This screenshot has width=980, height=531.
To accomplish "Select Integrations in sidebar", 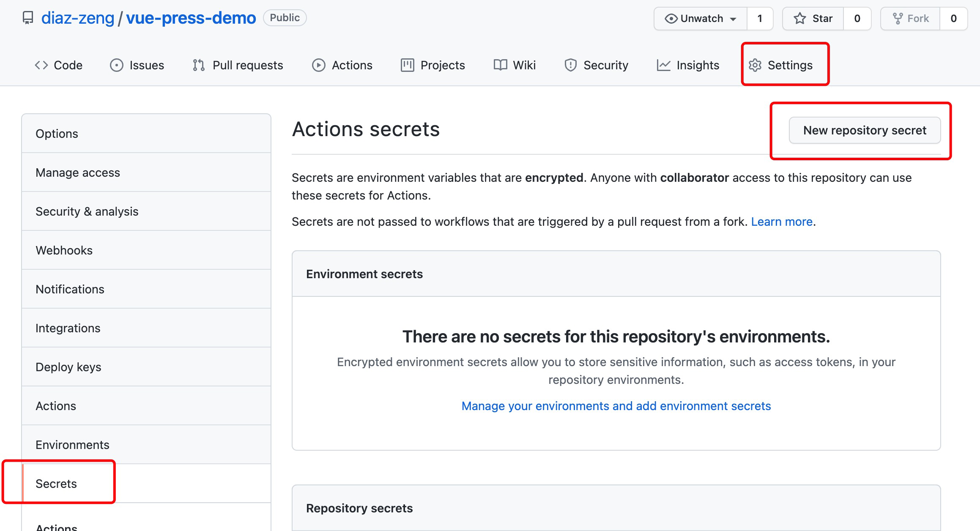I will (146, 328).
